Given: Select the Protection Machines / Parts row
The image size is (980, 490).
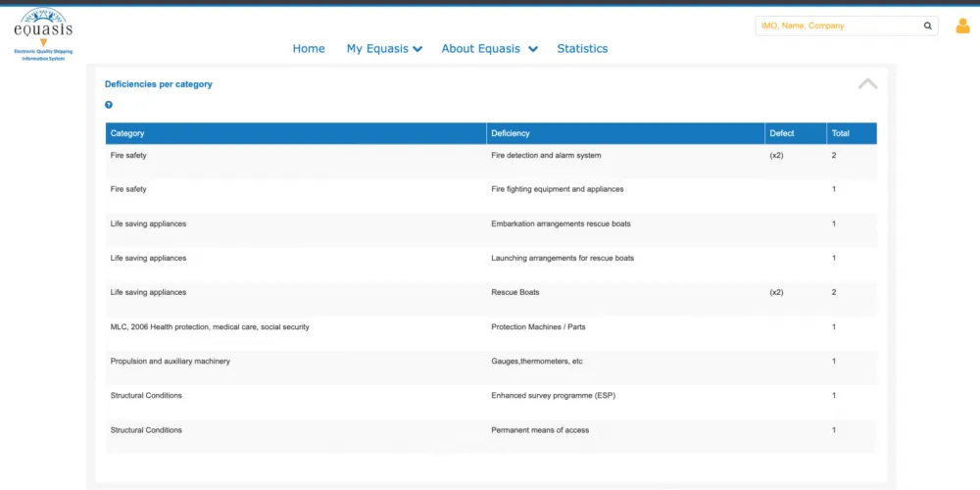Looking at the screenshot, I should click(491, 332).
